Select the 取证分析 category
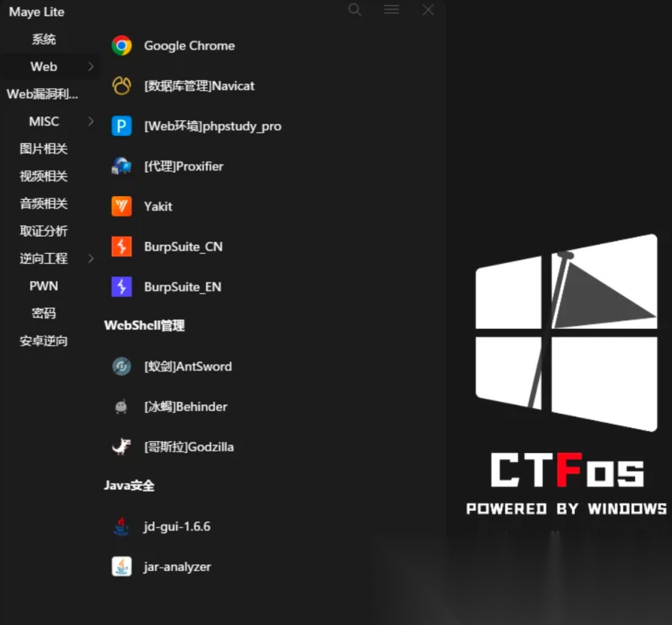This screenshot has width=672, height=625. (44, 231)
